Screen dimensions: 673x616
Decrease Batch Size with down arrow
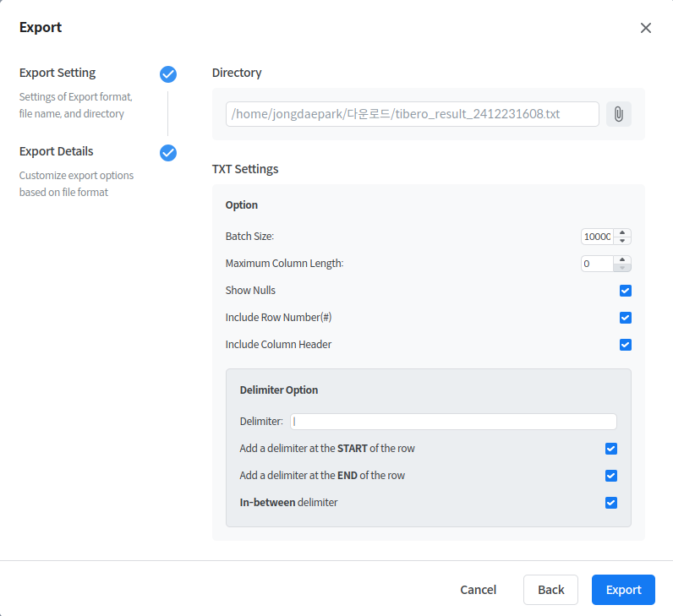point(622,241)
